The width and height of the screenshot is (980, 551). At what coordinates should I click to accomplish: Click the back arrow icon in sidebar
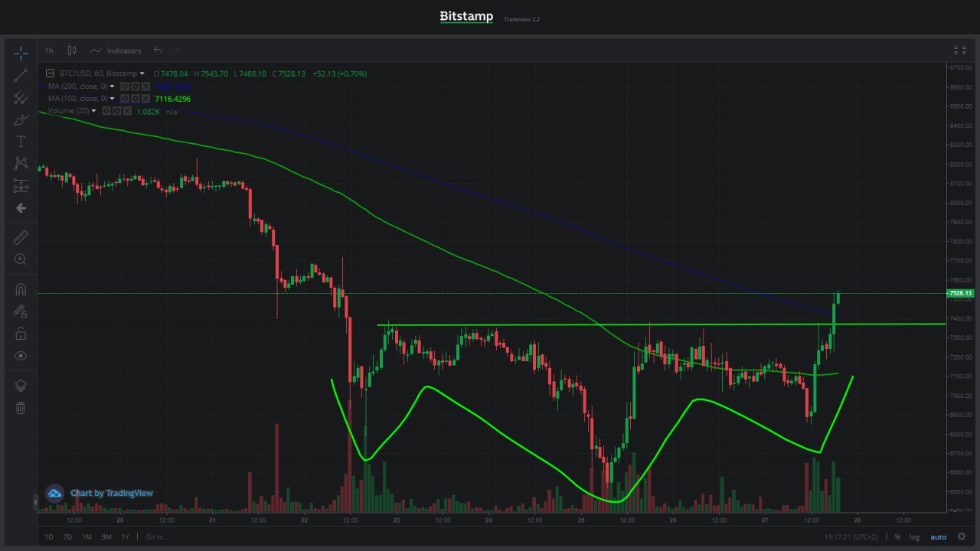coord(21,208)
